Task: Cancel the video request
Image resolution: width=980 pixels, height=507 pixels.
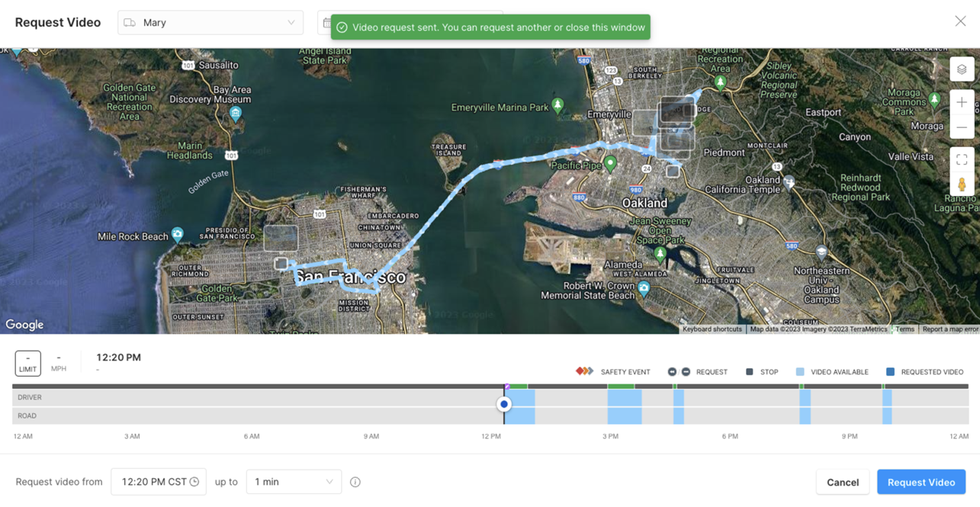Action: coord(842,482)
